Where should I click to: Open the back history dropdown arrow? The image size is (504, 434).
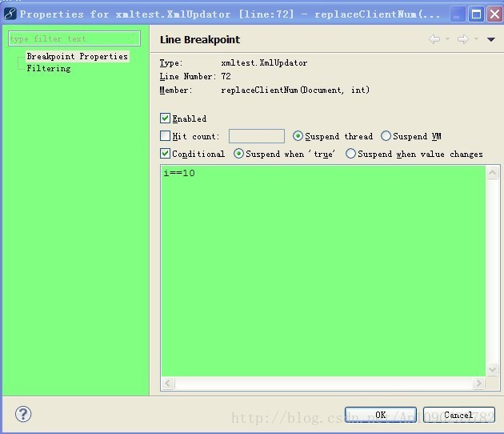click(447, 39)
